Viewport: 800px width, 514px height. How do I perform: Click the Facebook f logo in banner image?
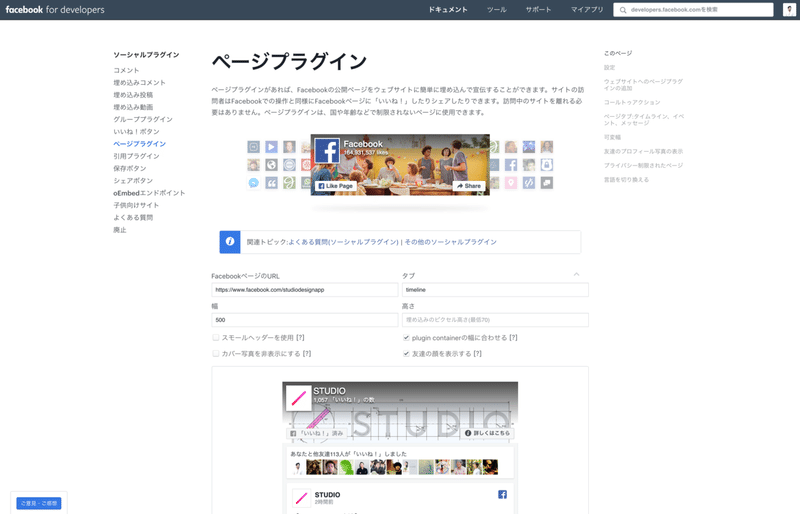[x=327, y=151]
